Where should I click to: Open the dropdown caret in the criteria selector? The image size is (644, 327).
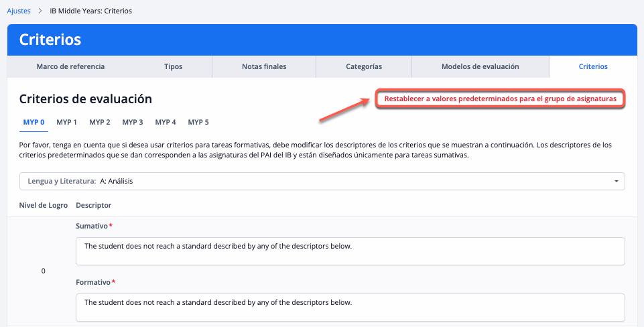(x=616, y=182)
